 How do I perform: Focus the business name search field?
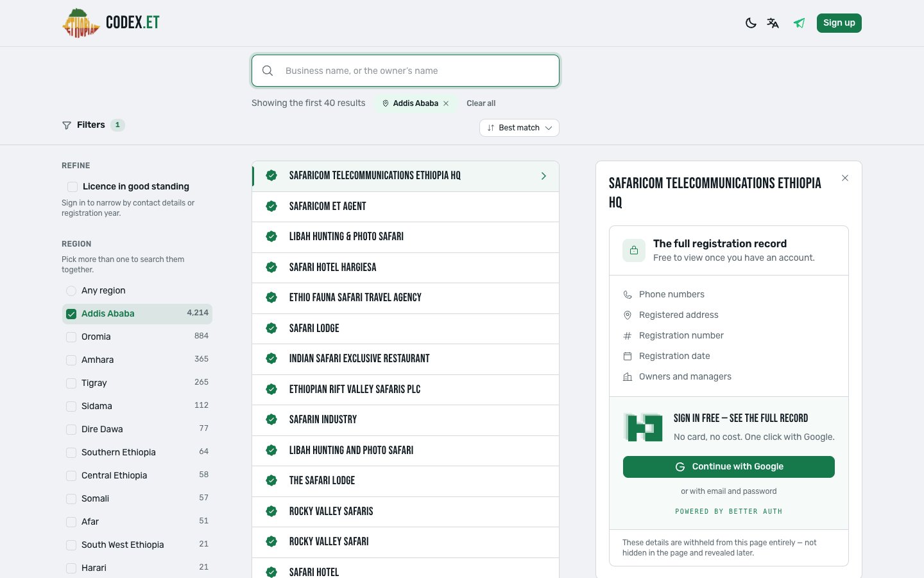tap(406, 71)
